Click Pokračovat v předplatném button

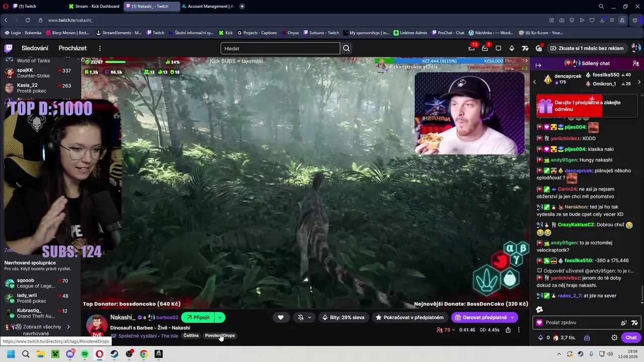coord(410,317)
